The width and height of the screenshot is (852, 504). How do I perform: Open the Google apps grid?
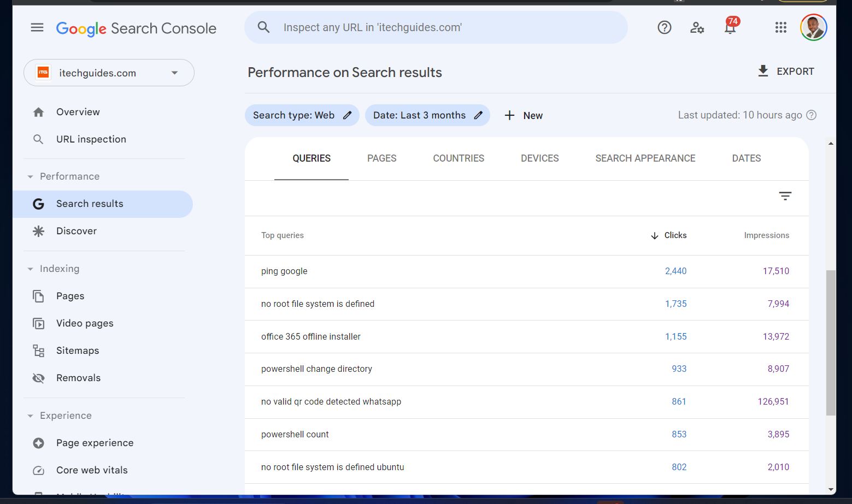(x=780, y=27)
